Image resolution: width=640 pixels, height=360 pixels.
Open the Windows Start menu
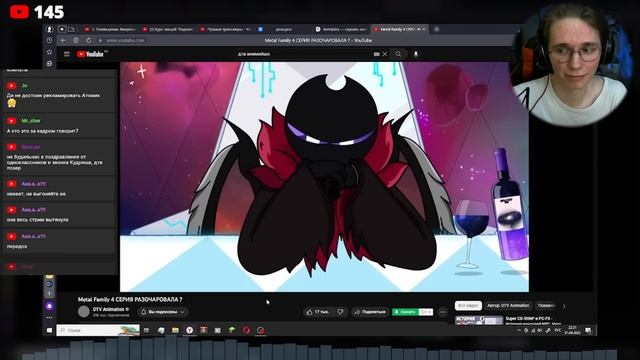(x=49, y=330)
